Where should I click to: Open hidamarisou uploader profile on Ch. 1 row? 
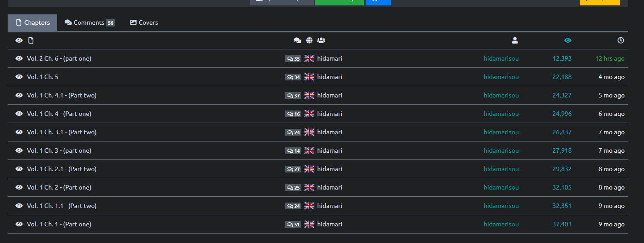pos(501,224)
